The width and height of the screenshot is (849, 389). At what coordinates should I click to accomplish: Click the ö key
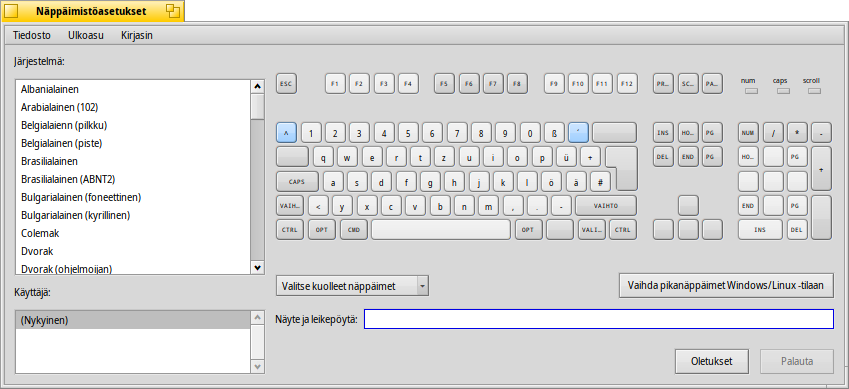click(x=551, y=181)
